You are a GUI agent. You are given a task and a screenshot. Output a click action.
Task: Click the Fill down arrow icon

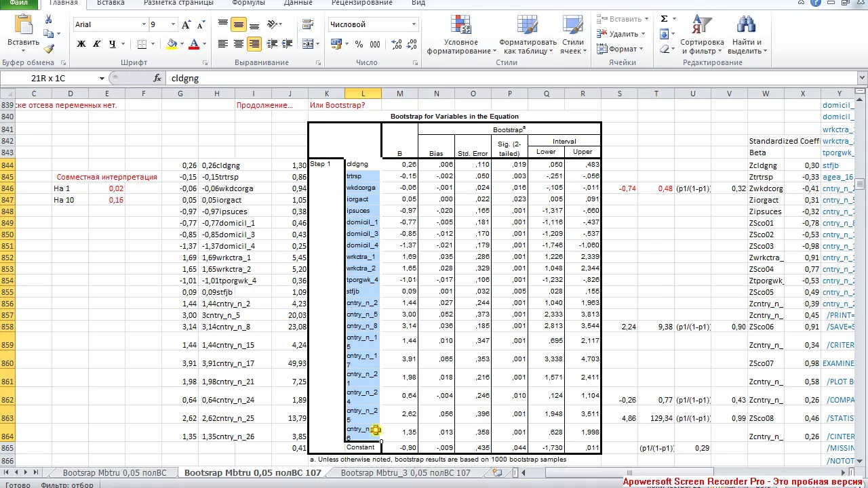tap(664, 34)
